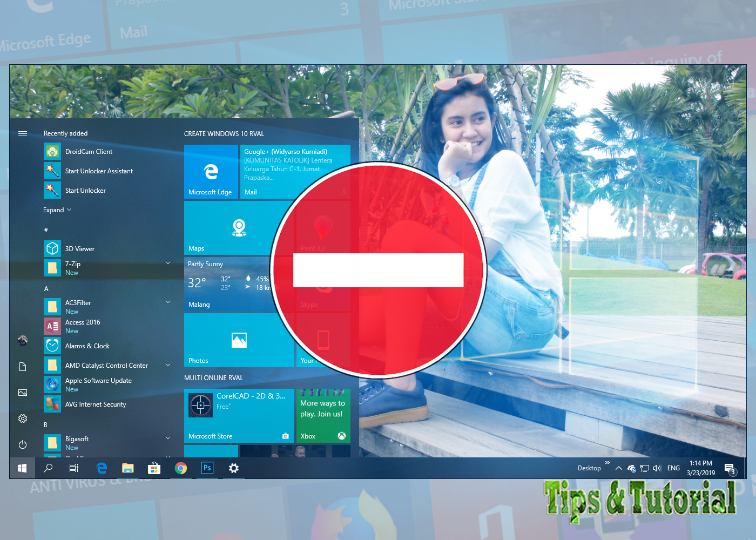Open user account avatar in Start sidebar
This screenshot has width=756, height=540.
click(23, 340)
